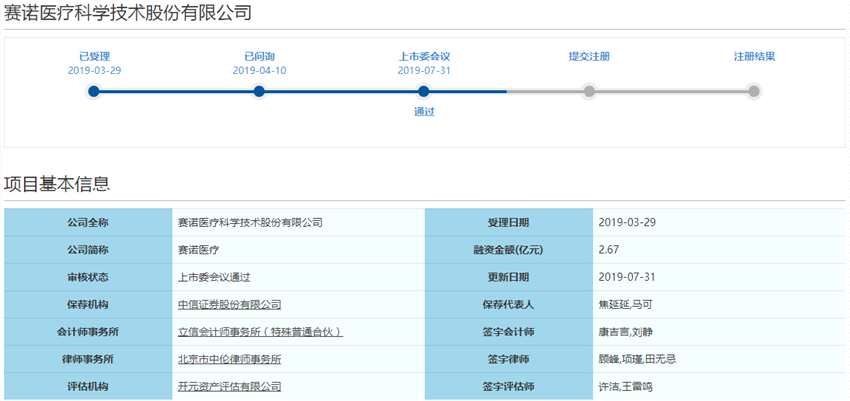The width and height of the screenshot is (850, 401).
Task: Open the 立信会计师事务所 accounting firm link
Action: coord(260,332)
